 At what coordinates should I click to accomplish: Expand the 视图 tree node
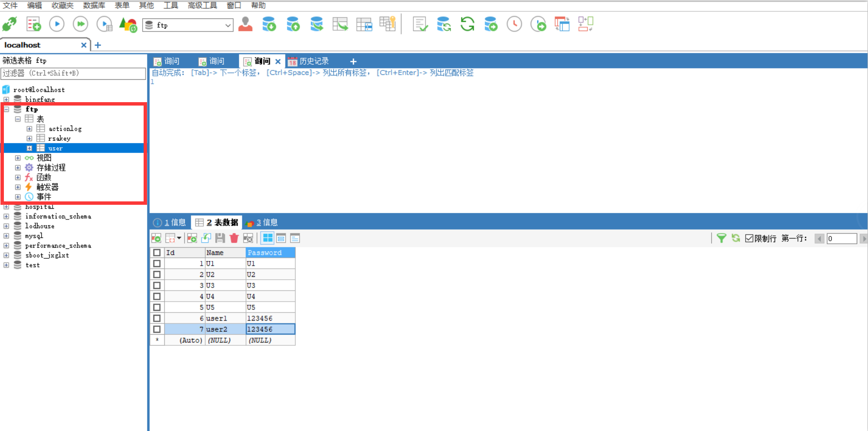pyautogui.click(x=18, y=158)
